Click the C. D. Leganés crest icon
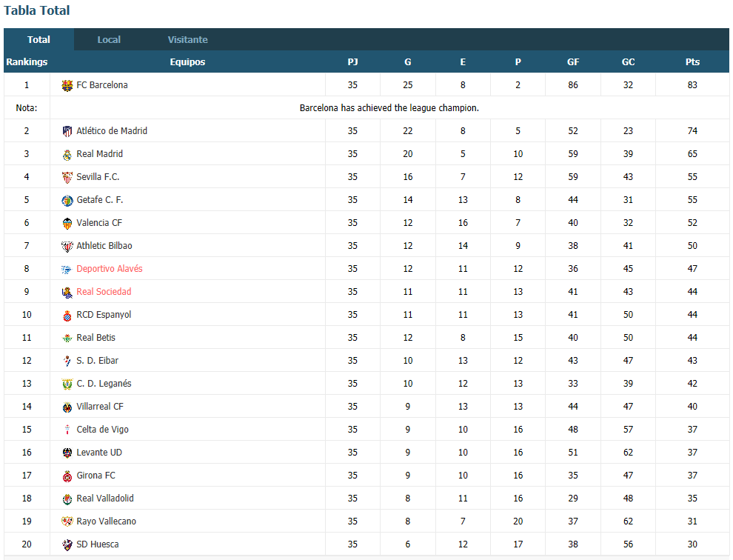This screenshot has width=733, height=560. pyautogui.click(x=67, y=384)
